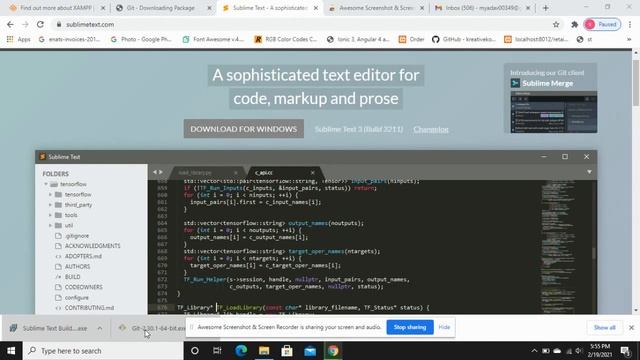Select the CONTRIBUTING.md file
640x360 pixels.
point(89,308)
